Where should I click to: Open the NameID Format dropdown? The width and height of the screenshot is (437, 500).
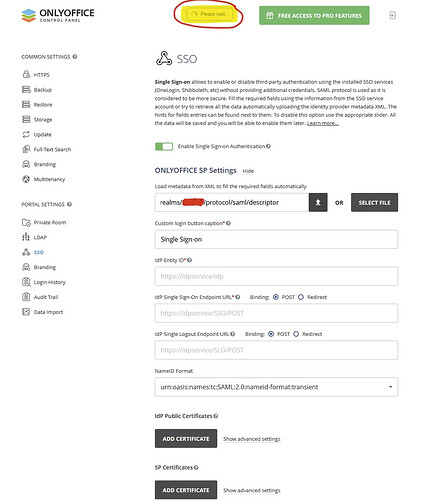pyautogui.click(x=276, y=387)
